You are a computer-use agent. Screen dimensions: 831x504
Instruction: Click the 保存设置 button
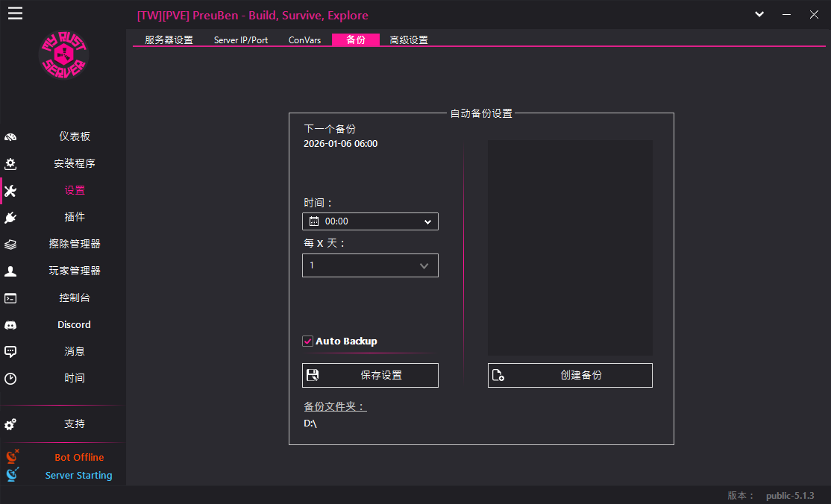coord(370,376)
